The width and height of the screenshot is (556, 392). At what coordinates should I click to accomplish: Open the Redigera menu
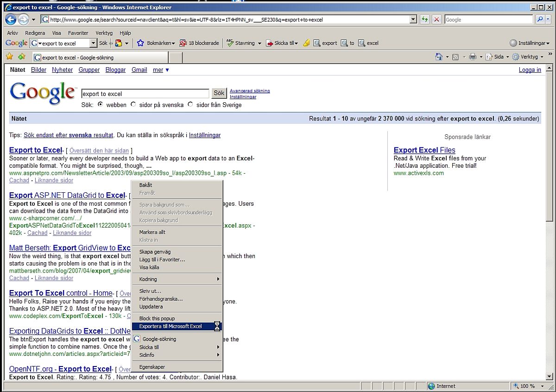[35, 33]
